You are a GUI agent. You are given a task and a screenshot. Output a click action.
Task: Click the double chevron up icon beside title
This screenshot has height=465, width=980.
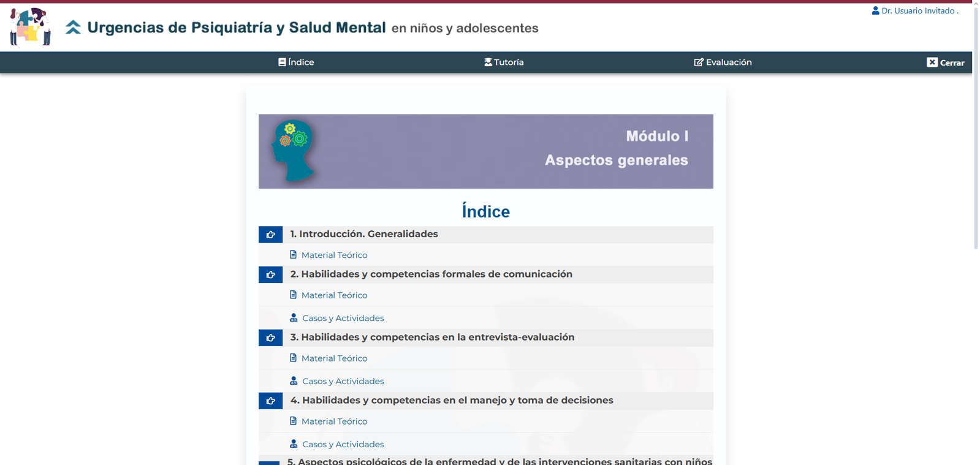[73, 27]
